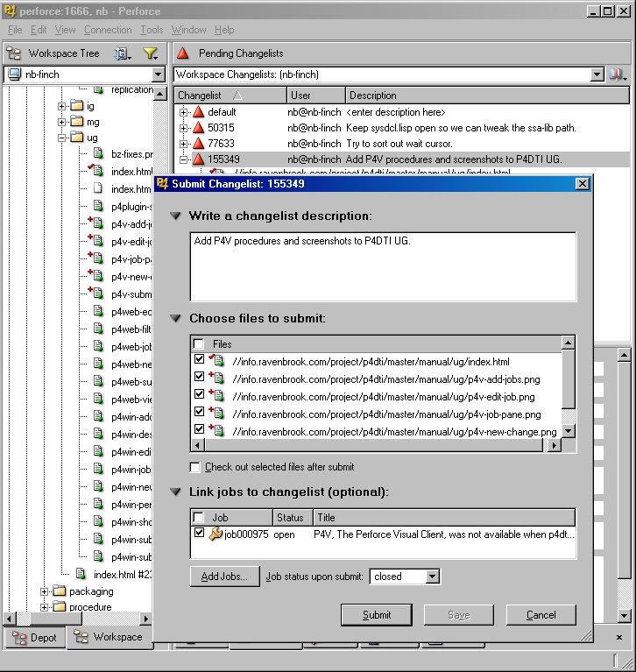Click the mg folder icon in tree
The width and height of the screenshot is (636, 672).
point(76,122)
